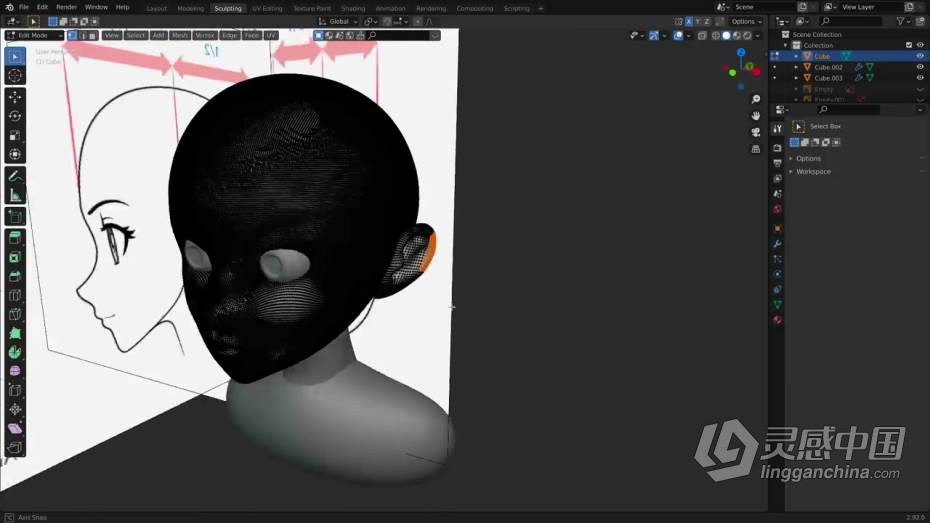Click the zoom magnifier viewport gizmo
The image size is (930, 523).
(756, 99)
